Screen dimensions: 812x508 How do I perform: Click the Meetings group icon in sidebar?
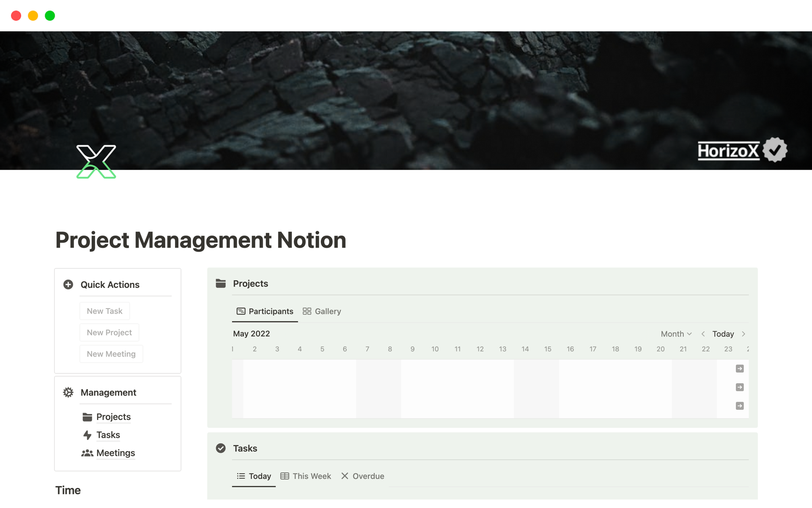click(88, 452)
